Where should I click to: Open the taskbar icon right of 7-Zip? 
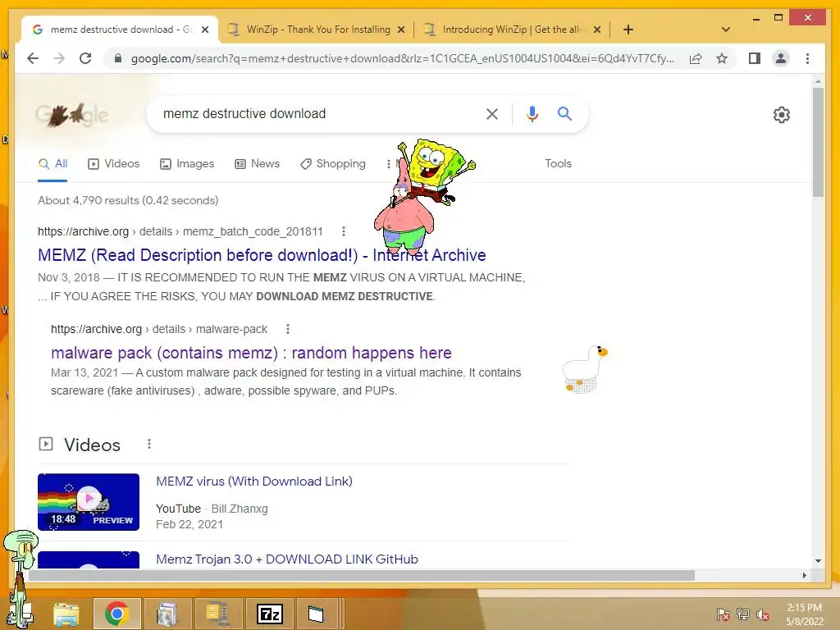[x=316, y=614]
